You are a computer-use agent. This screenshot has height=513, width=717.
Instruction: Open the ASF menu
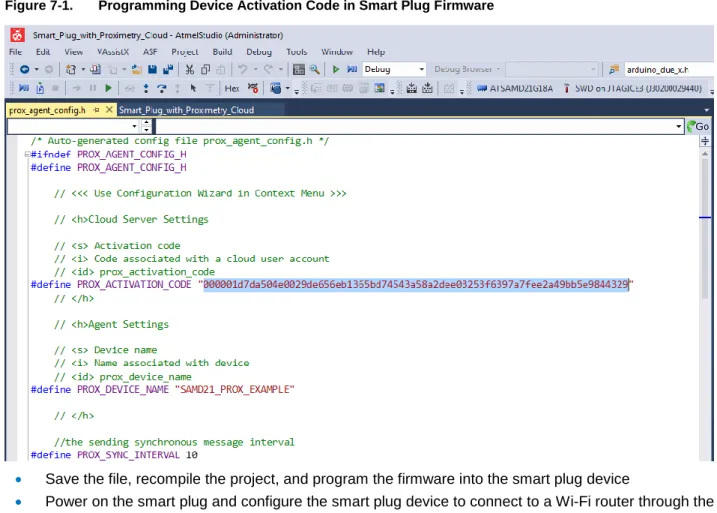point(150,52)
